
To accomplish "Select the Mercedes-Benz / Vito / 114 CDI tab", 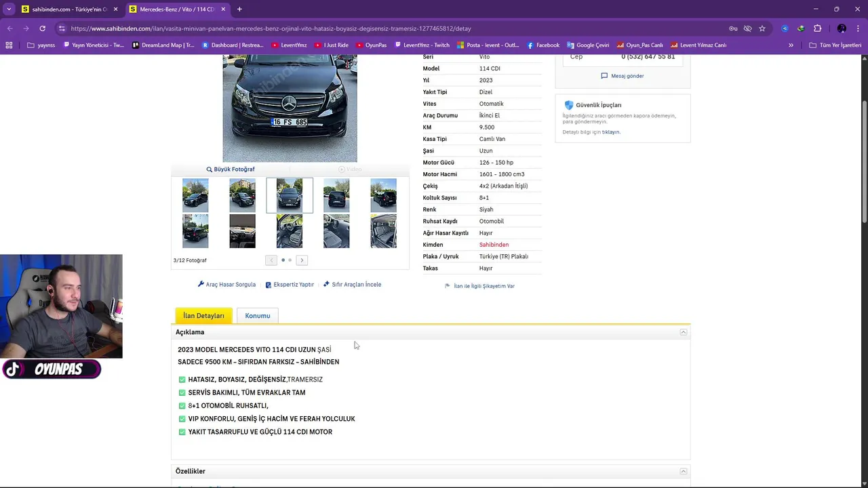I will [178, 9].
